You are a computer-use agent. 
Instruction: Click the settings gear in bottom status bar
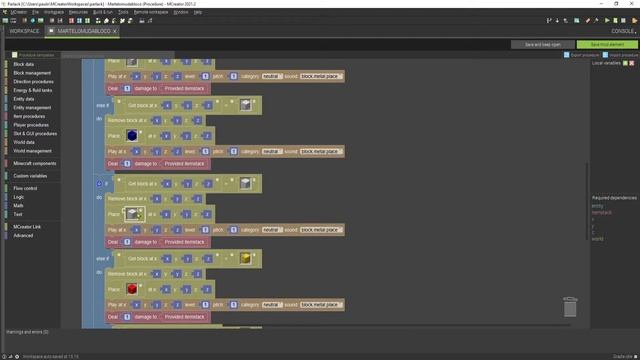click(17, 356)
